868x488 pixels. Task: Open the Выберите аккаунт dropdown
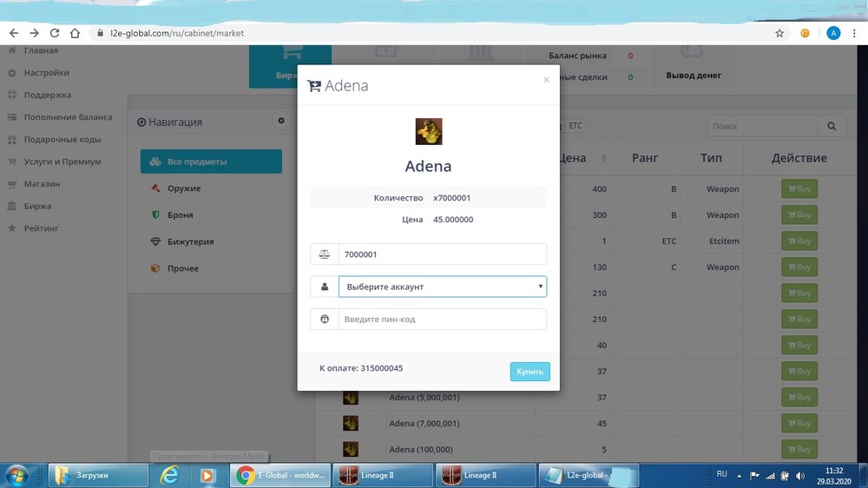pos(442,287)
